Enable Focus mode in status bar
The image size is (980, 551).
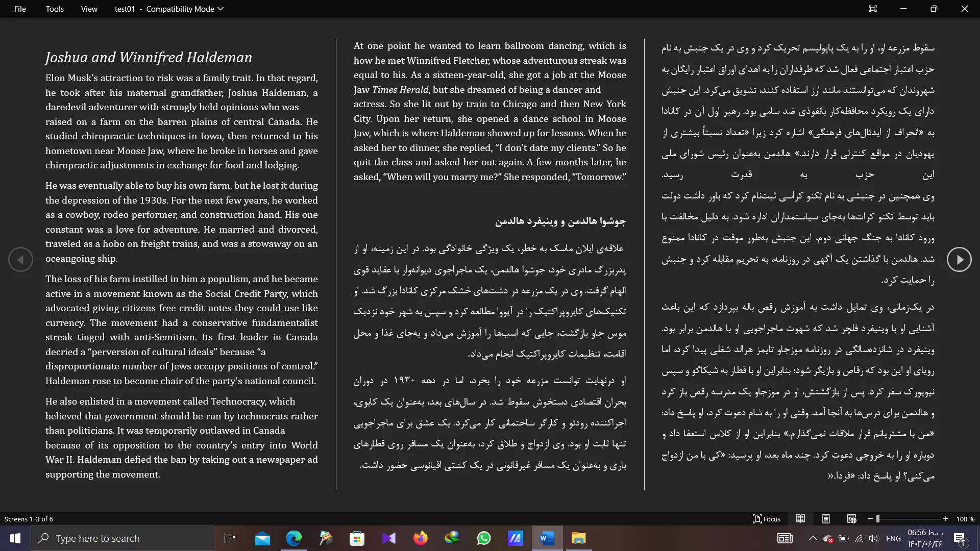pyautogui.click(x=767, y=519)
